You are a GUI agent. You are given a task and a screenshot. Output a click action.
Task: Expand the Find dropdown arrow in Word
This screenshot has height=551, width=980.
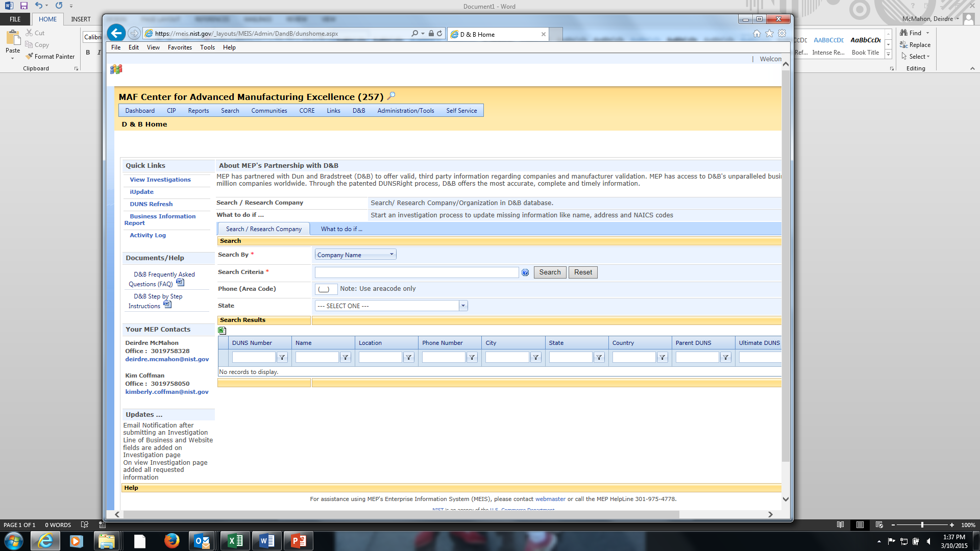click(928, 33)
